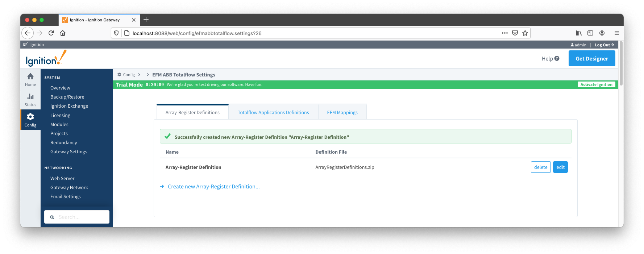Open Web Server settings

[x=62, y=178]
